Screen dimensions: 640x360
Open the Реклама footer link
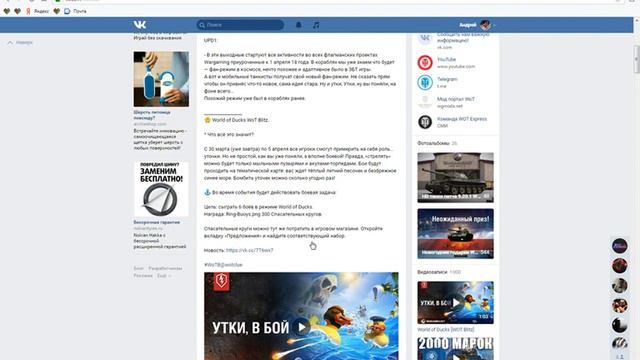(143, 276)
